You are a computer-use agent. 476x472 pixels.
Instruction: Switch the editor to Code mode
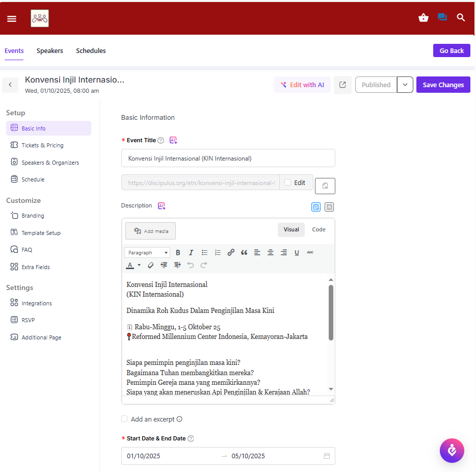(x=319, y=229)
